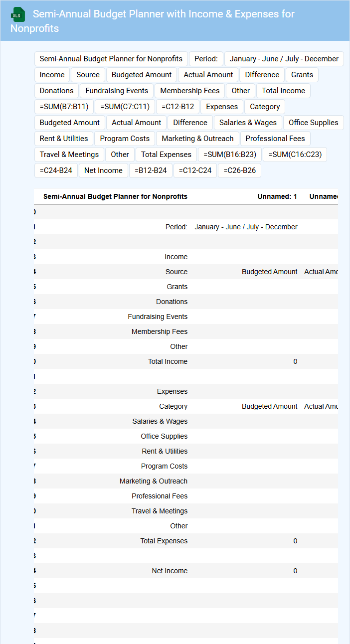Select the 'Period:' table cell

click(176, 227)
